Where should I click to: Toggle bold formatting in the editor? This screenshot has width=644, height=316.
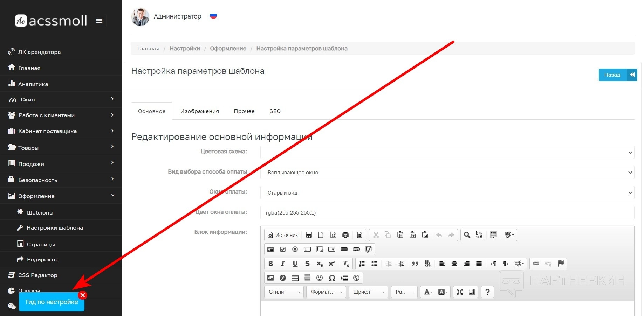point(270,264)
